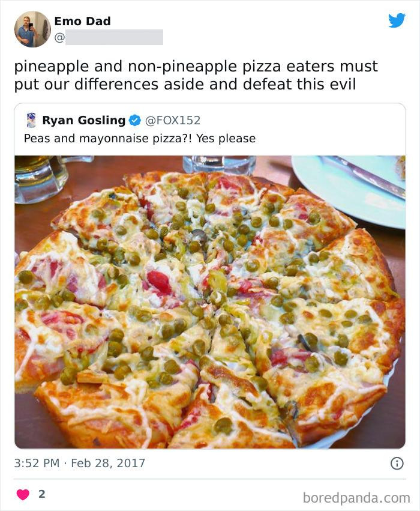
Task: Click the quoted tweet text saying Yes please
Action: pyautogui.click(x=137, y=138)
